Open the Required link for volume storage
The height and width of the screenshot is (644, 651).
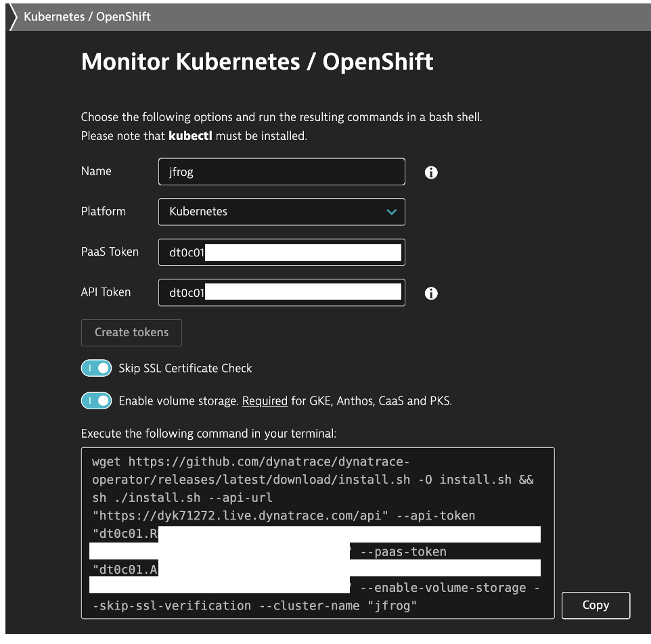pos(265,401)
